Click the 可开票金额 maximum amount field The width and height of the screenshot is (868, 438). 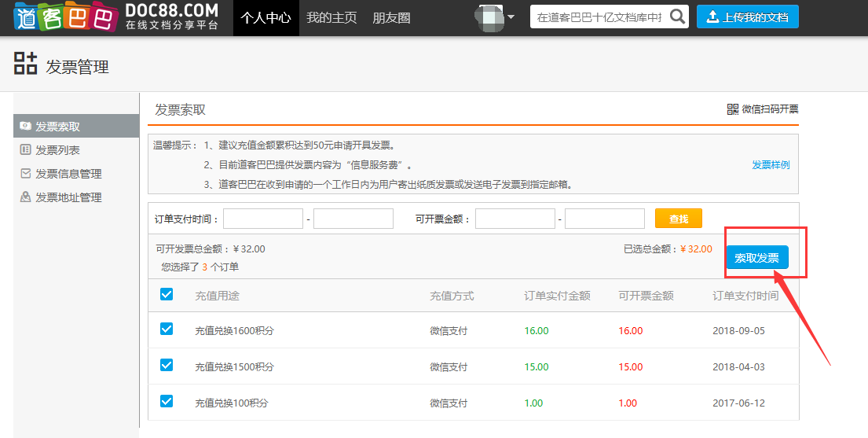pyautogui.click(x=605, y=219)
